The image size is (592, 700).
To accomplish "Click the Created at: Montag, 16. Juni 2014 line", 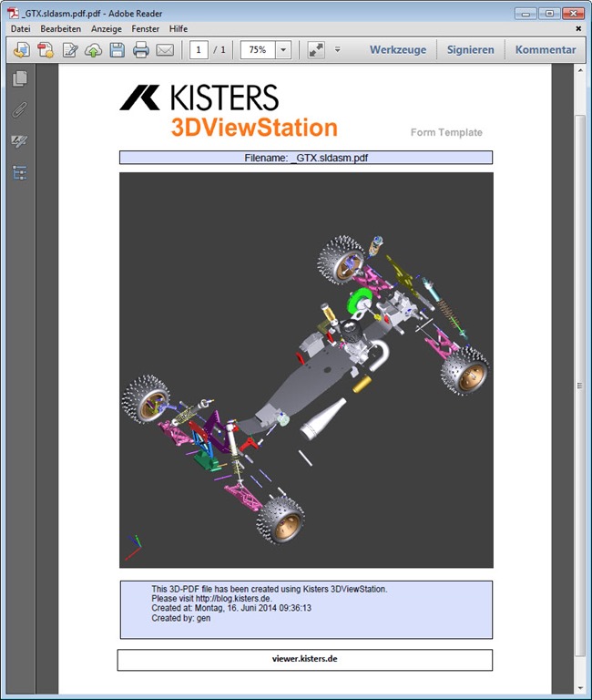I will (231, 608).
